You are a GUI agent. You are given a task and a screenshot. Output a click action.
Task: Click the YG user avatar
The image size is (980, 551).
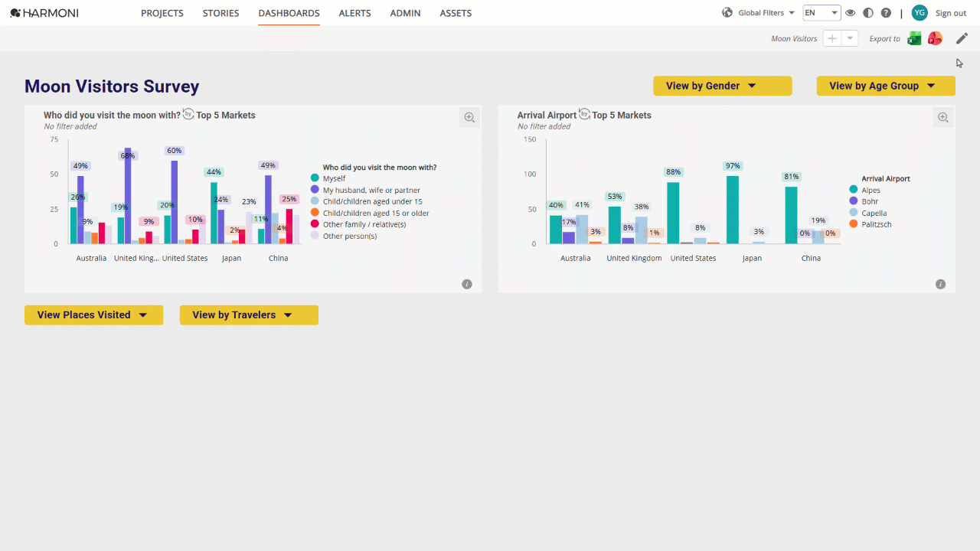[920, 13]
